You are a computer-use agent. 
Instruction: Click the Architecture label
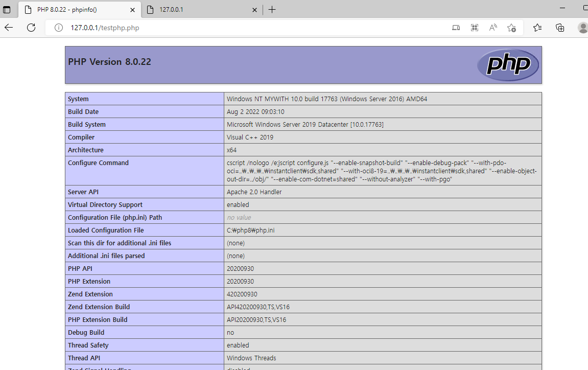pyautogui.click(x=85, y=150)
